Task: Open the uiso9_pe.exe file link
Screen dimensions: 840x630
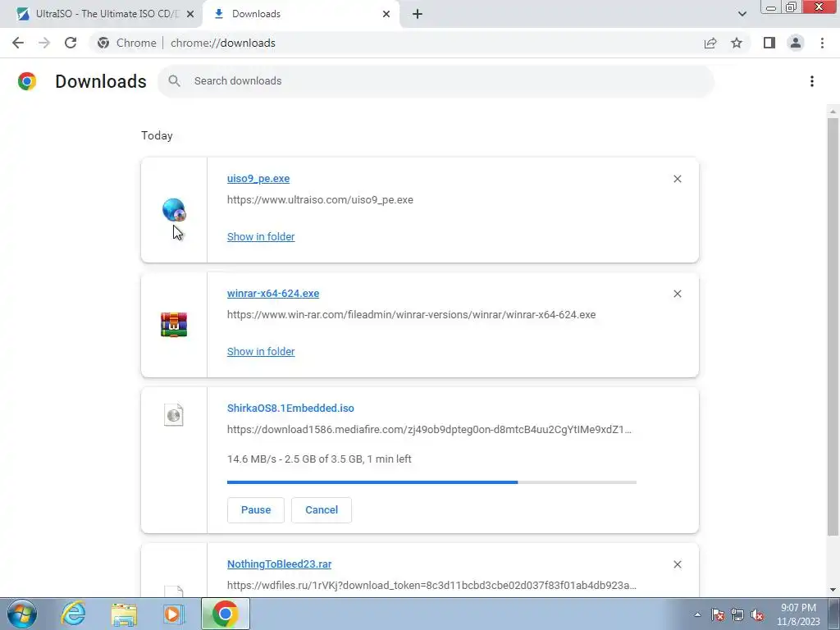Action: click(258, 178)
